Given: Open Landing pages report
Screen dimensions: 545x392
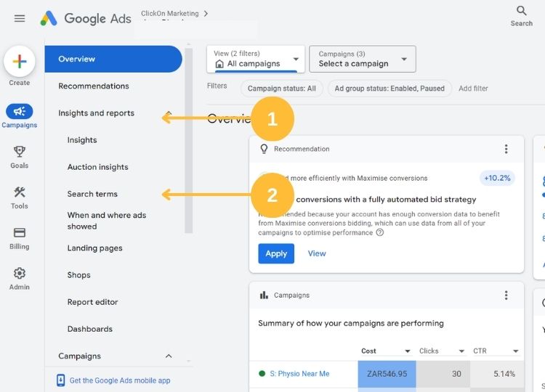Looking at the screenshot, I should coord(95,248).
